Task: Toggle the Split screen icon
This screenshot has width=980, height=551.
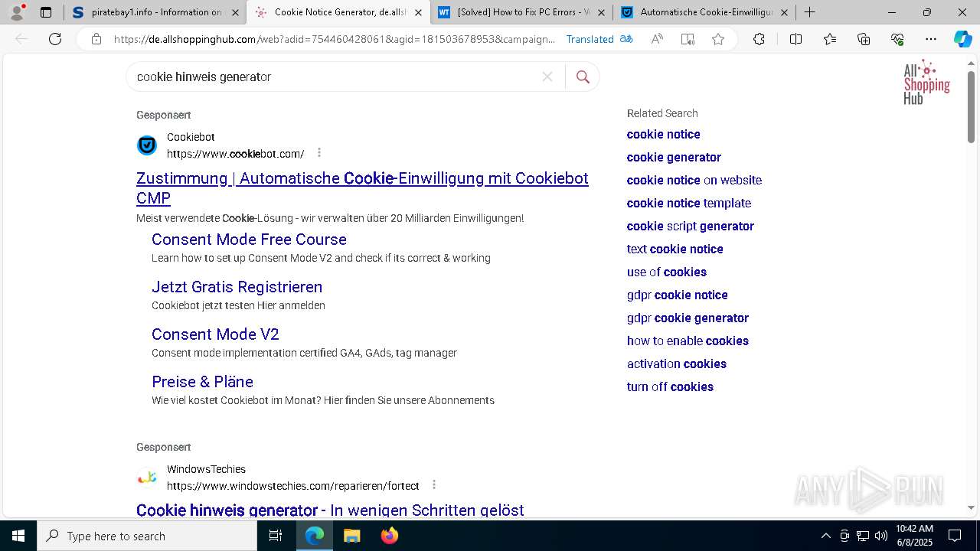Action: click(795, 39)
